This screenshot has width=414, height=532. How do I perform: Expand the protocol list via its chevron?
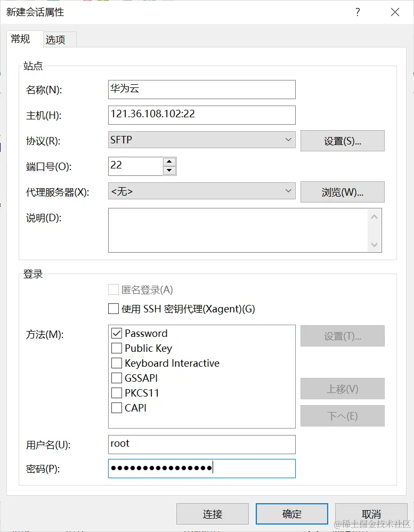pyautogui.click(x=288, y=140)
